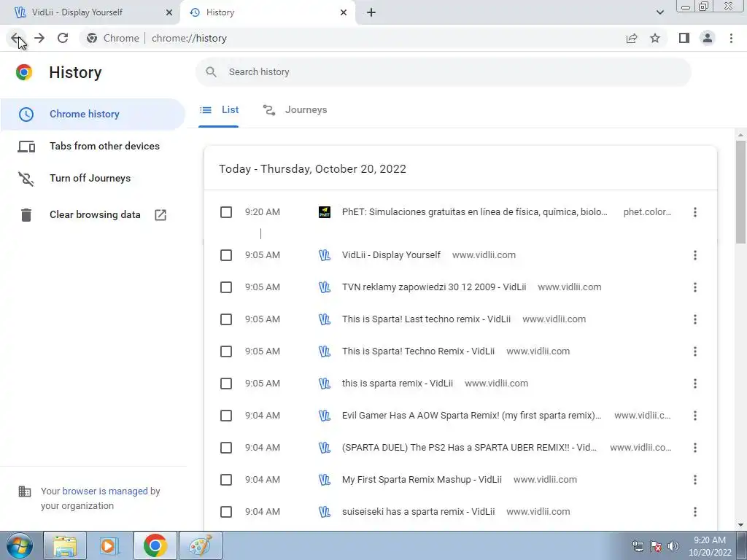Check the PhET Simulaciones entry checkbox
The height and width of the screenshot is (560, 747).
coord(226,212)
